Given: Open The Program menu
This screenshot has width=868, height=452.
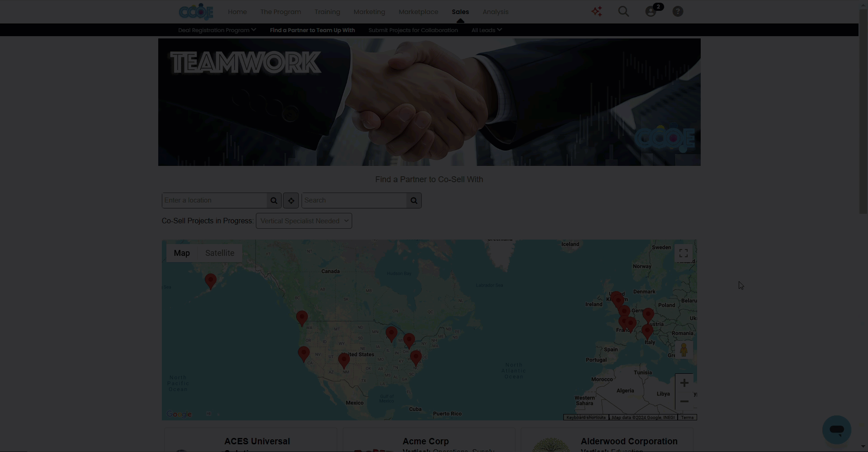Looking at the screenshot, I should pyautogui.click(x=281, y=12).
